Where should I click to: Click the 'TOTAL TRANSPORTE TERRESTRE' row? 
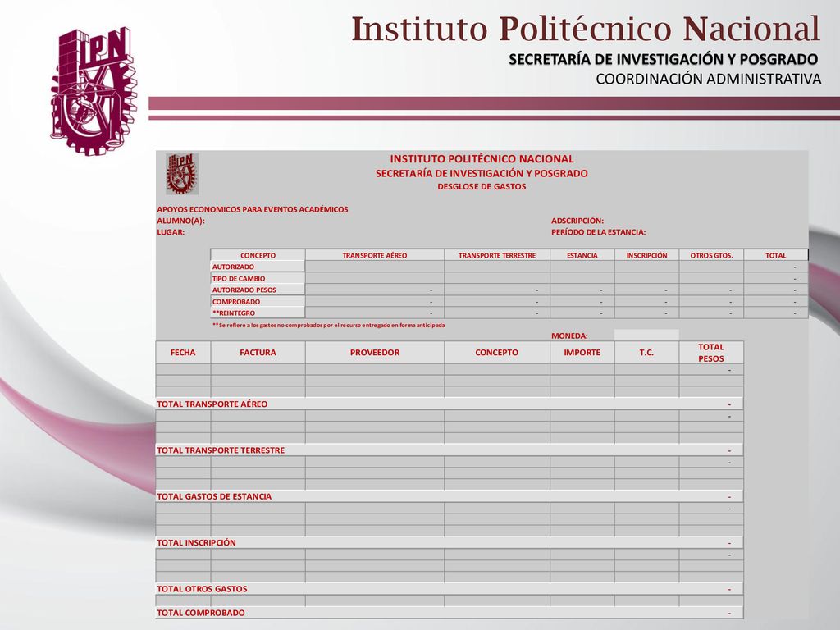(x=450, y=450)
